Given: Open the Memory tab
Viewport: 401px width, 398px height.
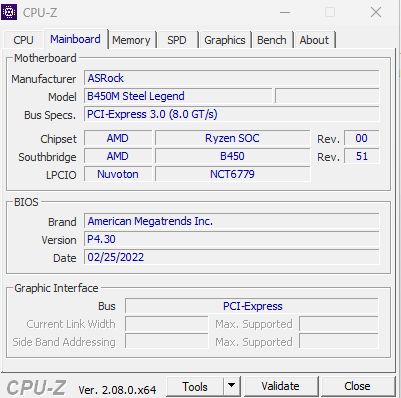Looking at the screenshot, I should pos(131,40).
